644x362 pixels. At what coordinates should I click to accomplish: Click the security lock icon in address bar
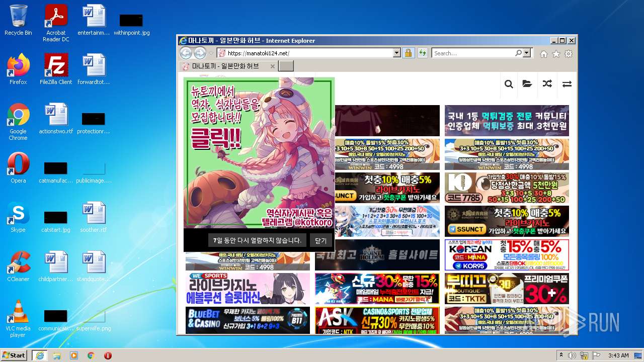408,53
